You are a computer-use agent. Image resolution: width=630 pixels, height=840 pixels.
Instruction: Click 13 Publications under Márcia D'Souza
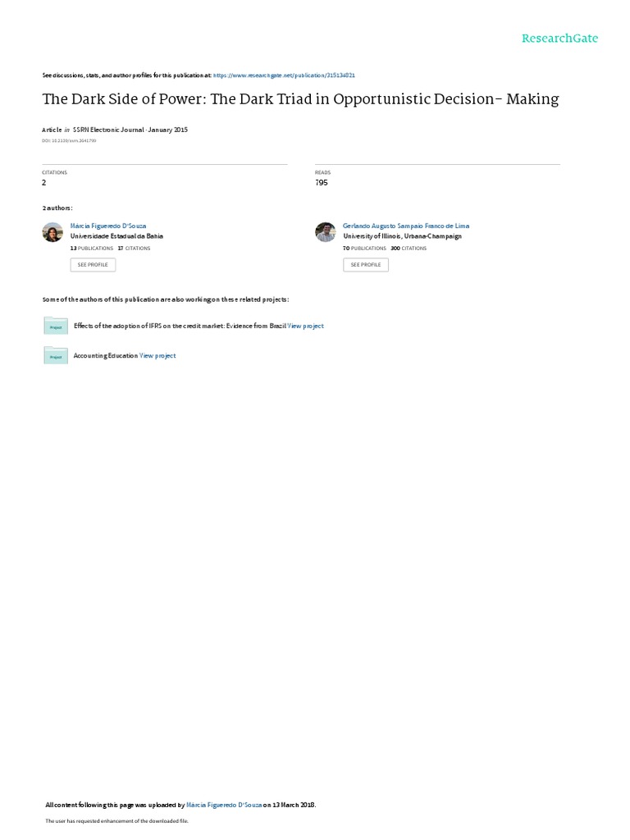coord(92,249)
